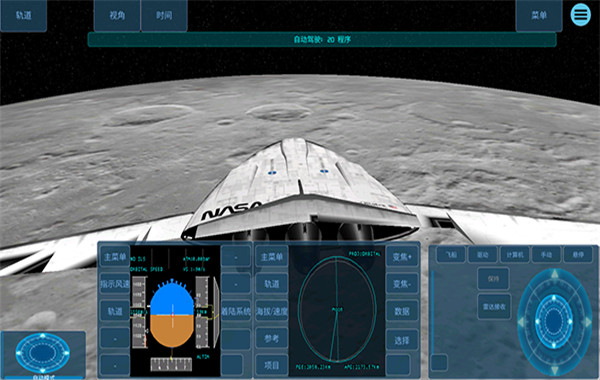Open the 视角 view menu
Viewport: 600px width, 380px height.
117,15
